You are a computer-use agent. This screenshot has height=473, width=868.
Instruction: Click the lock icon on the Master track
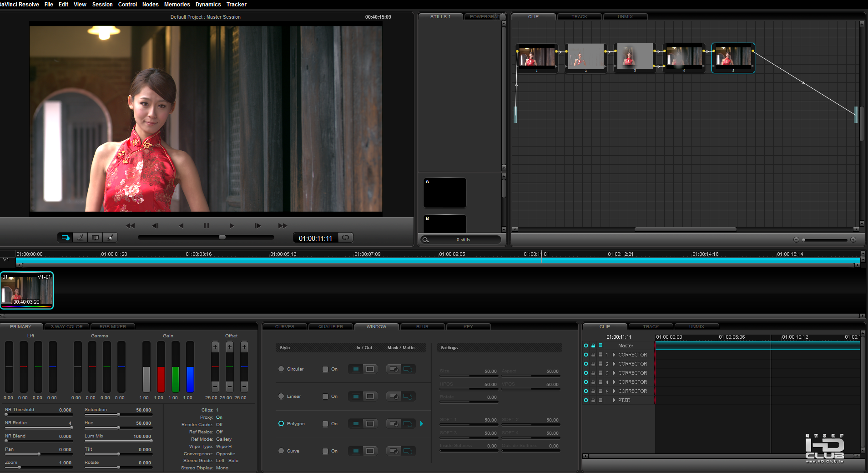click(593, 346)
